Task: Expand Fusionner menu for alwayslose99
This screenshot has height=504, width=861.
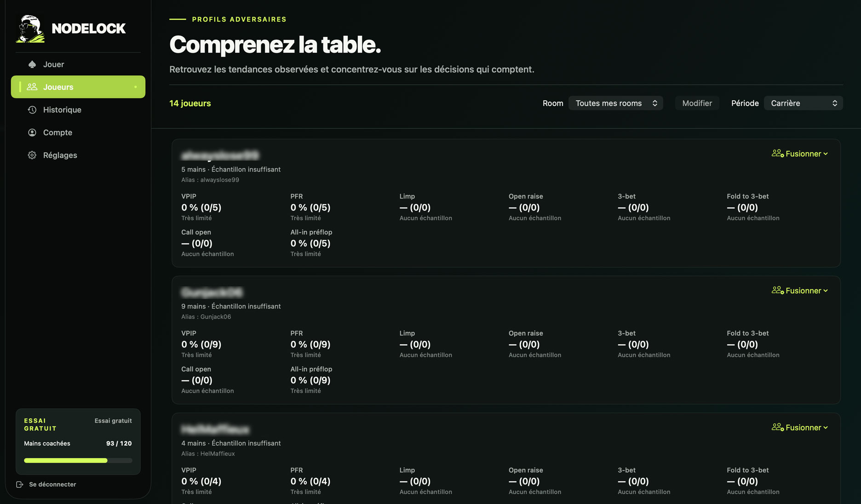Action: point(800,154)
